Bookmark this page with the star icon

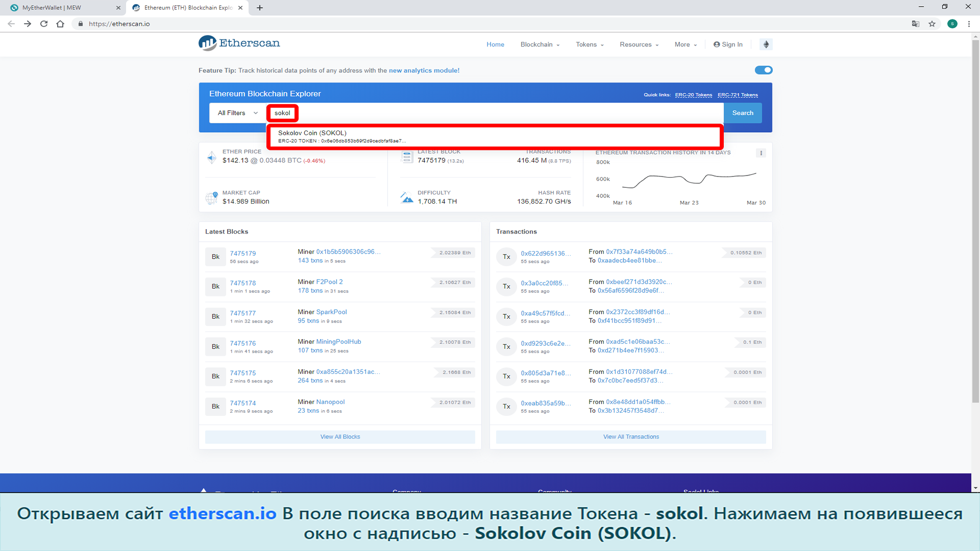[x=932, y=24]
